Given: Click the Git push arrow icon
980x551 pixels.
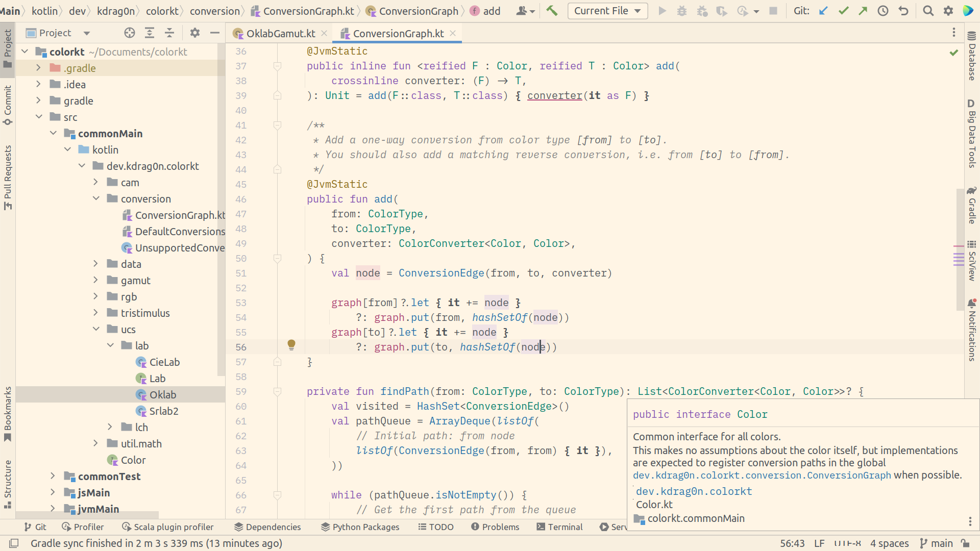Looking at the screenshot, I should point(863,11).
